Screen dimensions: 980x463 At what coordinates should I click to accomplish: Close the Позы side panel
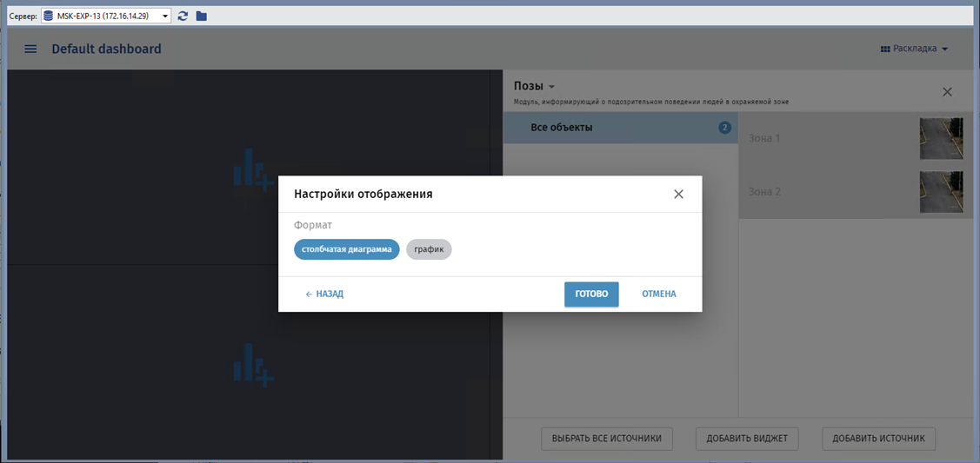coord(947,91)
